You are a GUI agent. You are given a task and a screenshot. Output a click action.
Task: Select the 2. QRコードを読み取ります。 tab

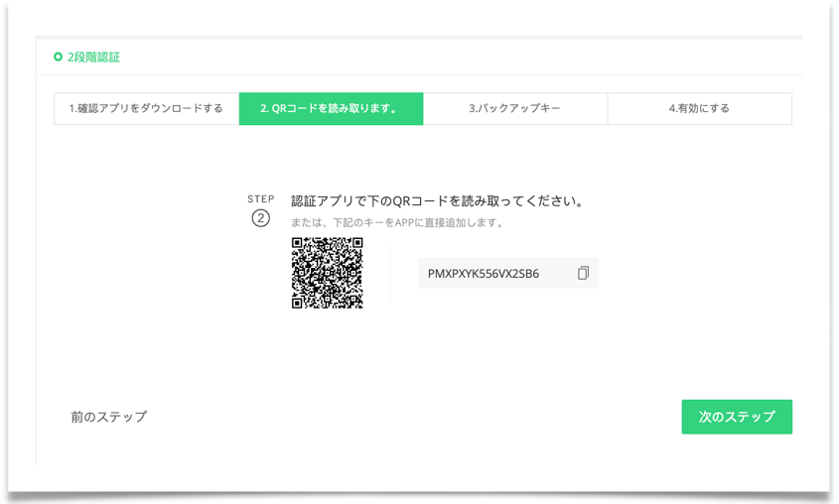click(331, 109)
